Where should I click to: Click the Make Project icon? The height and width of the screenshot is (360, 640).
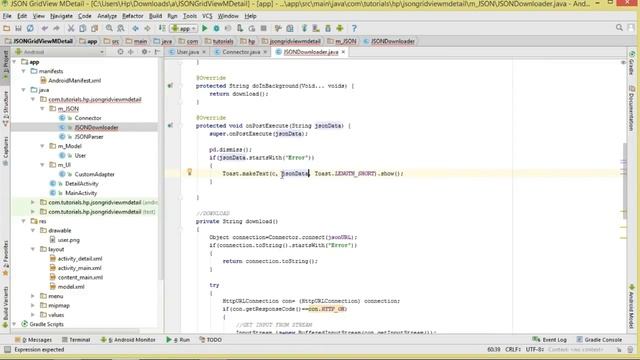pyautogui.click(x=162, y=28)
